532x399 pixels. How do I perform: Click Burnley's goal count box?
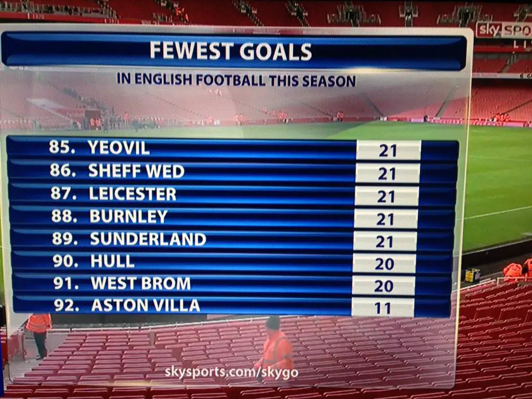(x=386, y=219)
